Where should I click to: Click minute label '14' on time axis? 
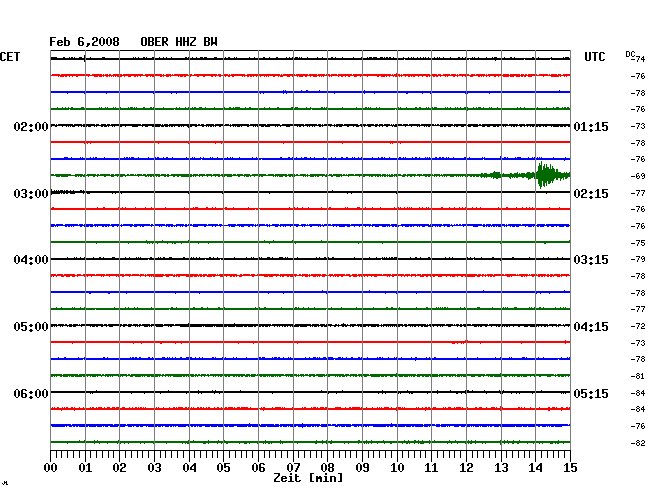536,468
